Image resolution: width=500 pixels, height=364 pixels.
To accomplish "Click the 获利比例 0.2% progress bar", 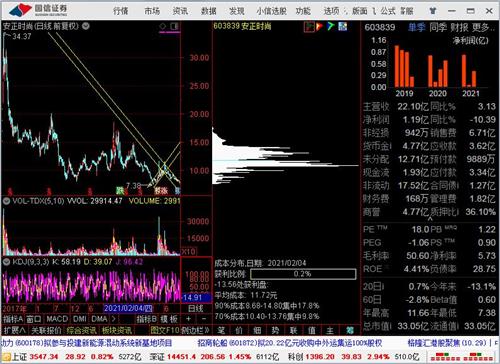I will click(303, 274).
